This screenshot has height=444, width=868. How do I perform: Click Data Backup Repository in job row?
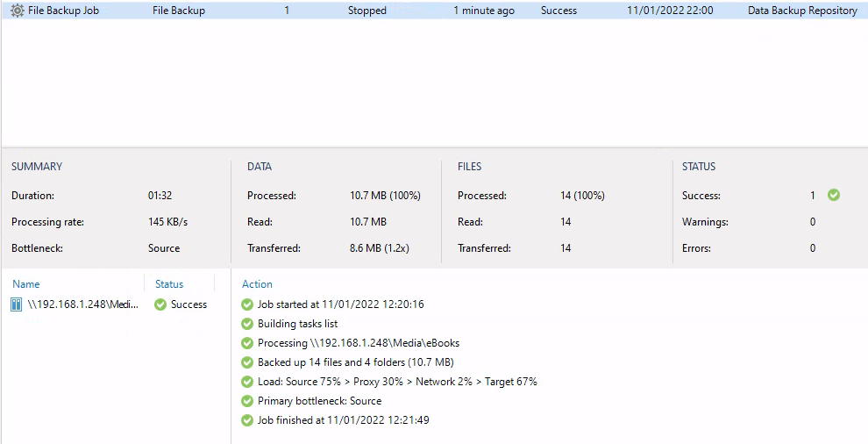point(802,11)
